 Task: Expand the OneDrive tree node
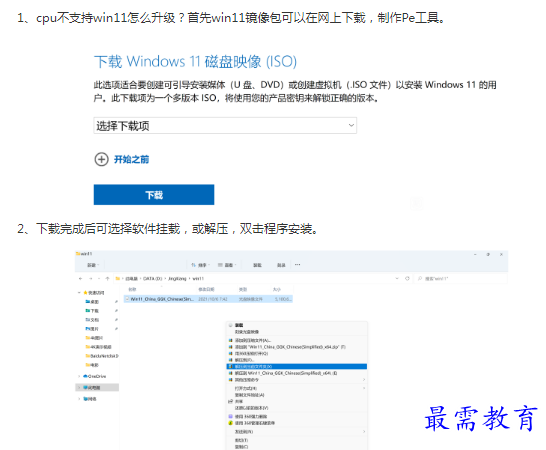click(x=79, y=376)
